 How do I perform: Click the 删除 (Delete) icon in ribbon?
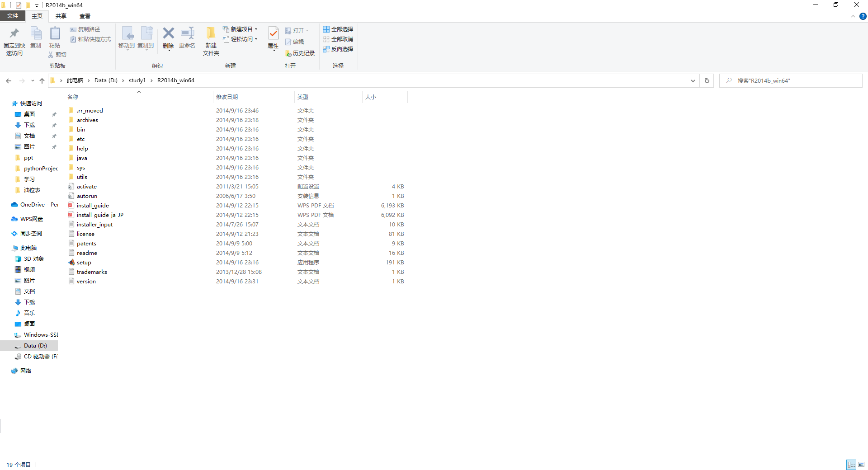click(168, 40)
